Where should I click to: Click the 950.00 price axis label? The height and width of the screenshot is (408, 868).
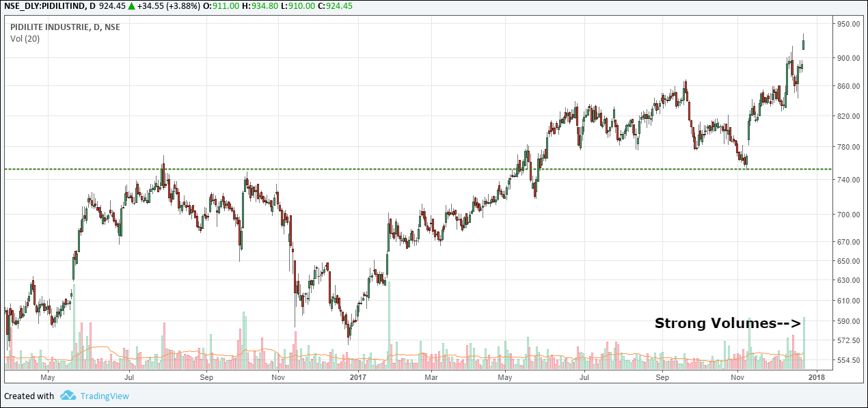point(847,24)
